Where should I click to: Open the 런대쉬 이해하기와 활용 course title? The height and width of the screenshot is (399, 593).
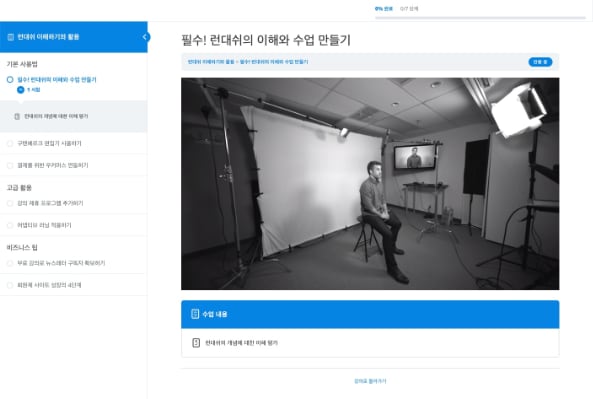tap(48, 37)
